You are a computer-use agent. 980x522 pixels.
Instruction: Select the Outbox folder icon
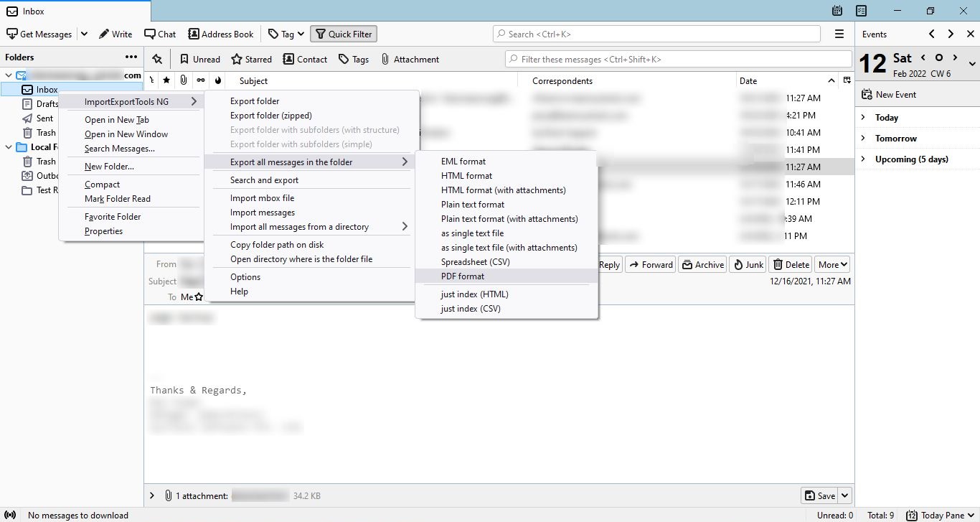tap(27, 176)
